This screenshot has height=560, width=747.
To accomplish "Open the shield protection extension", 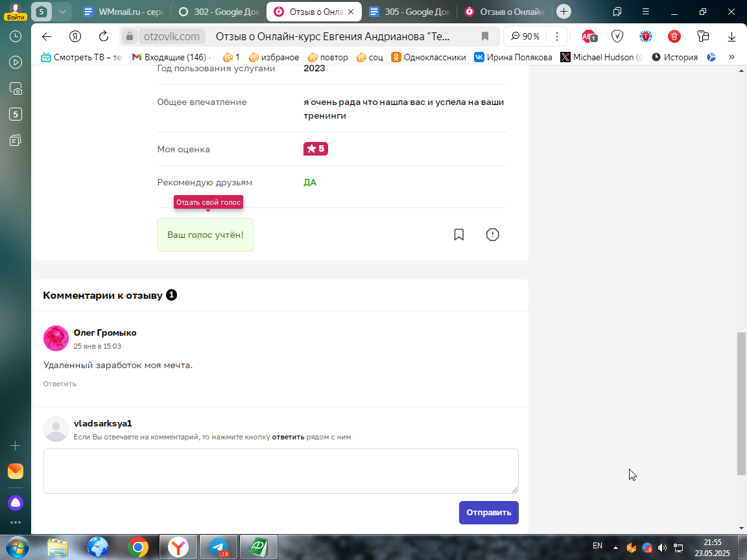I will pos(617,37).
